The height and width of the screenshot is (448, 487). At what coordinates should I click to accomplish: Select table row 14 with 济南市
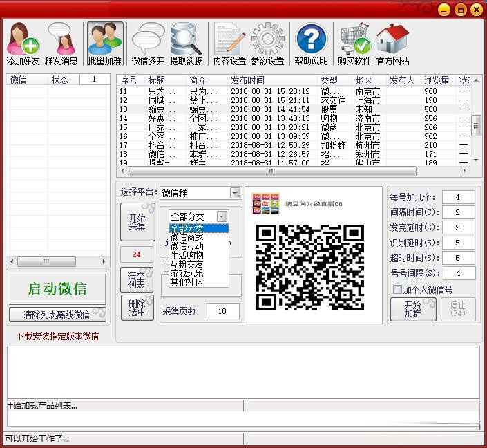point(294,118)
